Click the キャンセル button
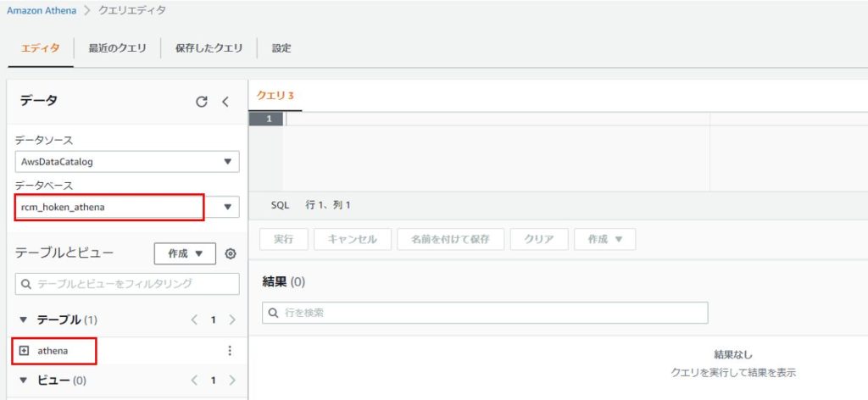 click(x=353, y=239)
